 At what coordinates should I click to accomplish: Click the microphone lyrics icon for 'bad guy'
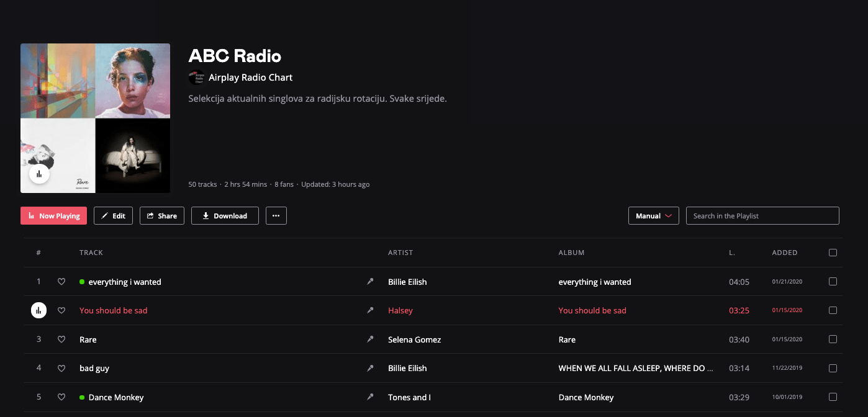370,368
